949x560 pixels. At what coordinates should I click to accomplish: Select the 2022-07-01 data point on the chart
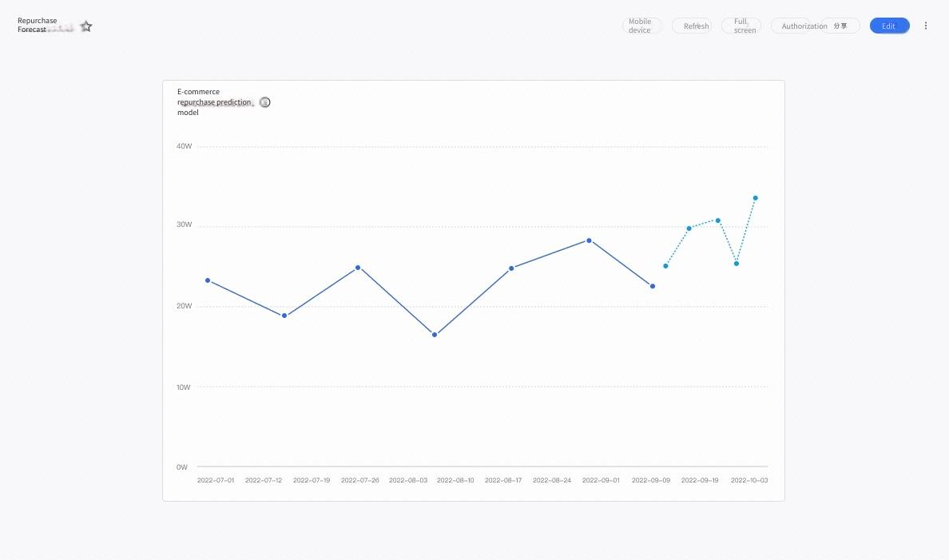point(208,280)
